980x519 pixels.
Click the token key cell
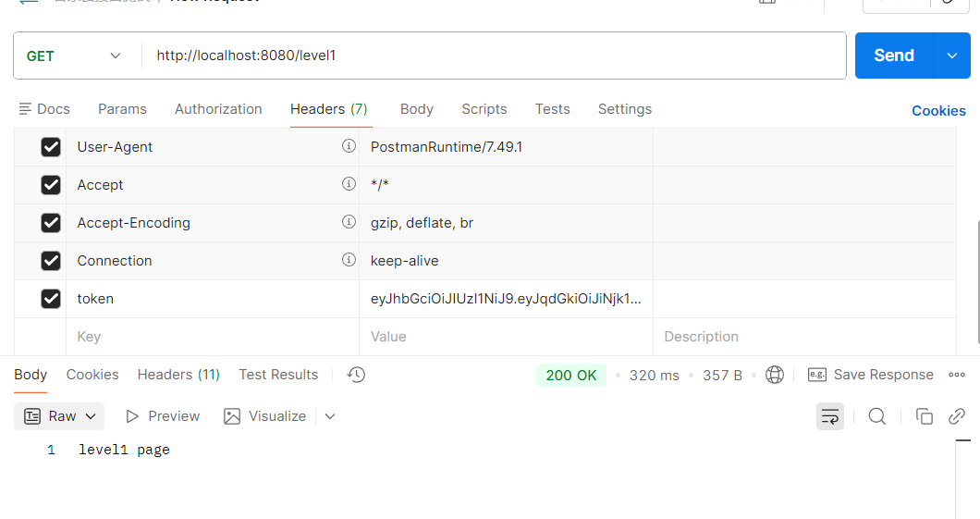213,299
